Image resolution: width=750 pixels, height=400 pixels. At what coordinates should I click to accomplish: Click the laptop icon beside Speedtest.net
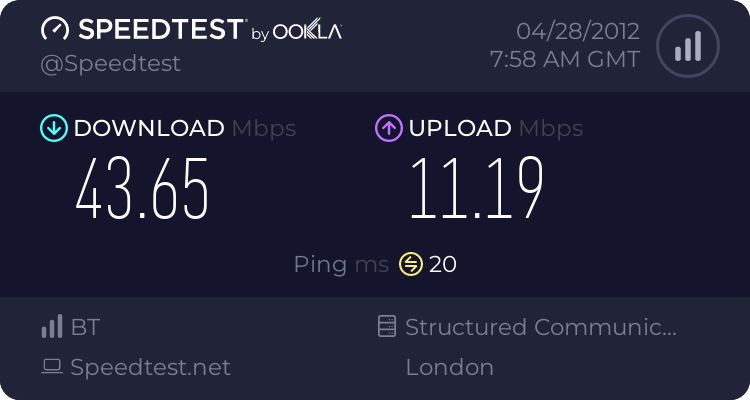pyautogui.click(x=51, y=367)
